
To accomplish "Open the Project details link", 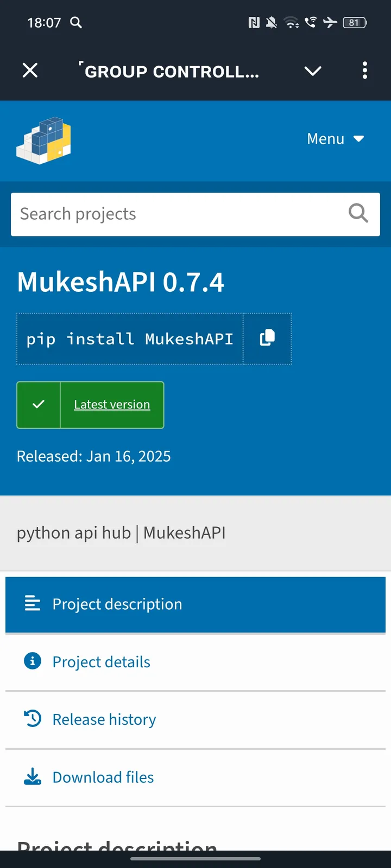I will click(102, 662).
